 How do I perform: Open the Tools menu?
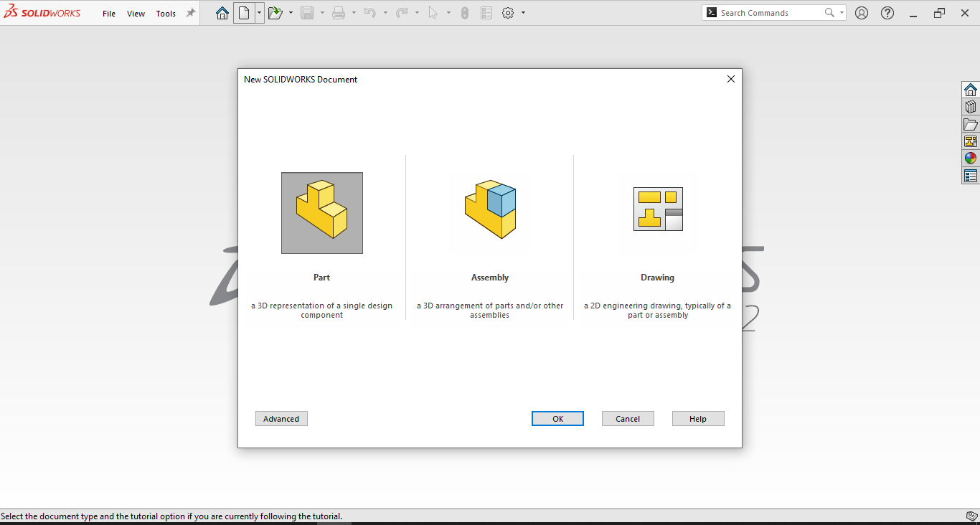(x=166, y=13)
